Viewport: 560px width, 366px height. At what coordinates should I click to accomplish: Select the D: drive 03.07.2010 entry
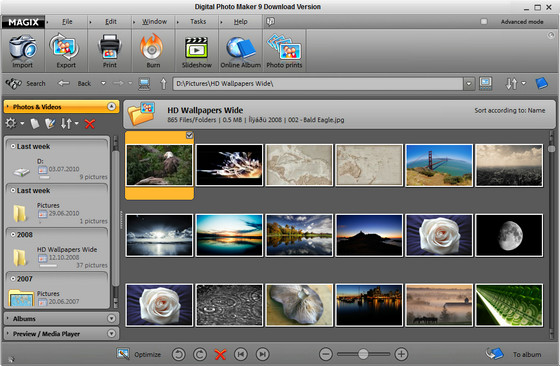(x=57, y=169)
